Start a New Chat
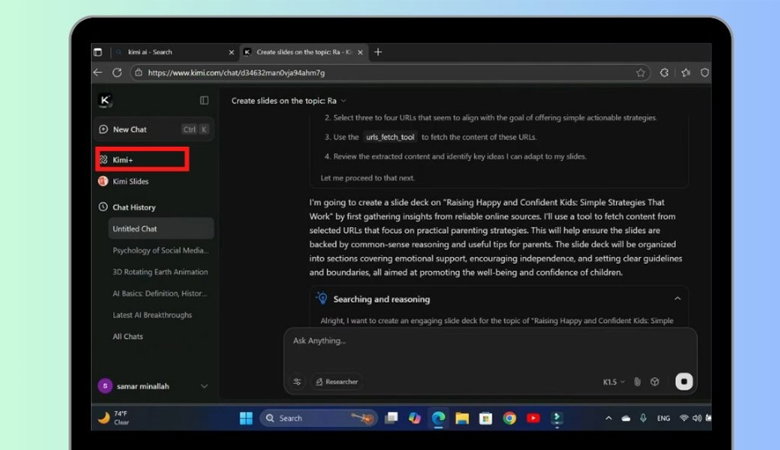Screen dimensions: 780x450 [x=154, y=129]
